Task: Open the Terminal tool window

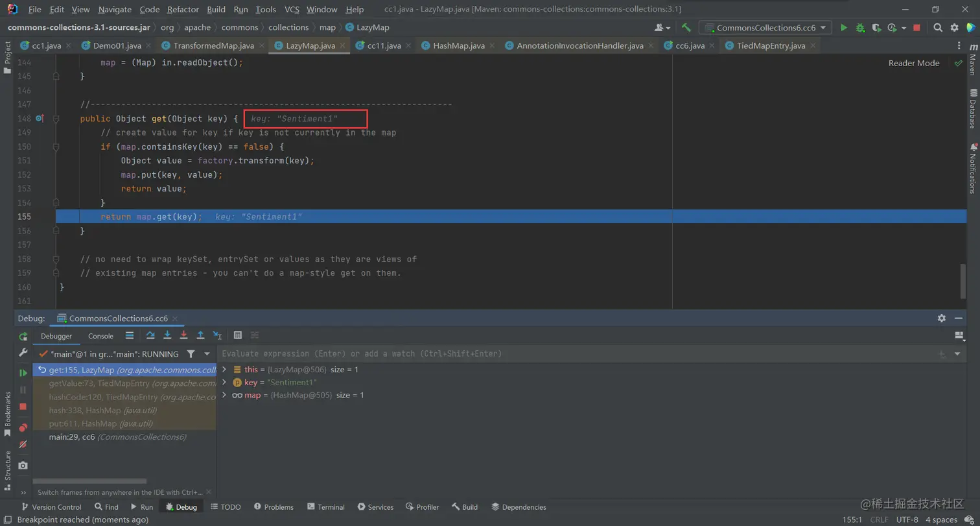Action: click(326, 507)
